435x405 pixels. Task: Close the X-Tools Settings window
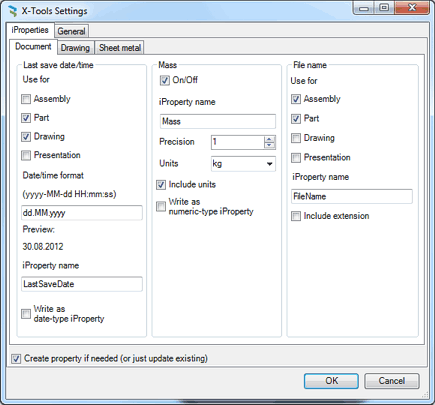[412, 8]
